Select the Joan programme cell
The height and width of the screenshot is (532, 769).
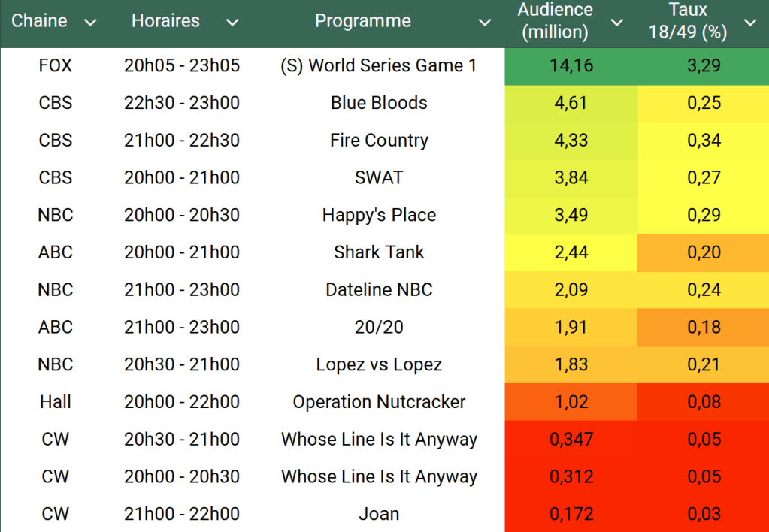[x=379, y=514]
